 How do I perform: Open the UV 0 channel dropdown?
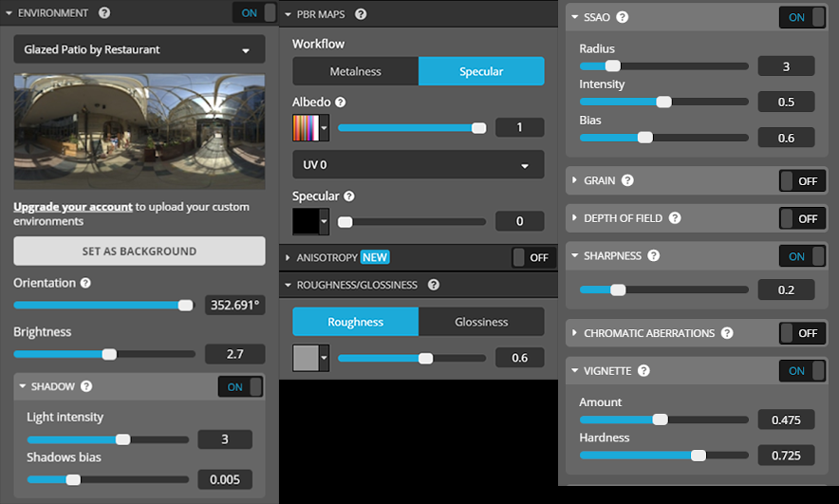pyautogui.click(x=418, y=165)
